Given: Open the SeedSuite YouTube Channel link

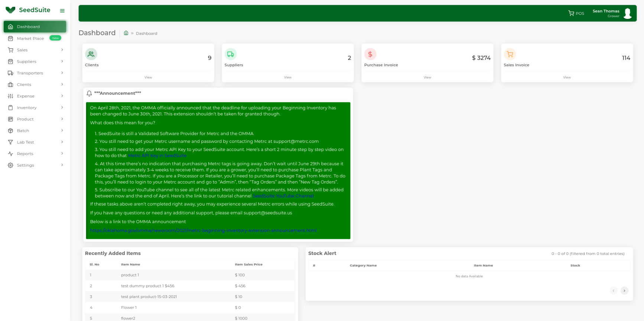Looking at the screenshot, I should click(x=283, y=196).
